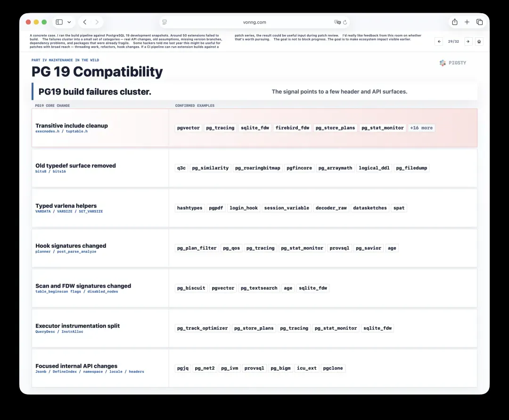Select the decoder_raw tag
Screen dimensions: 509x420
click(x=331, y=208)
